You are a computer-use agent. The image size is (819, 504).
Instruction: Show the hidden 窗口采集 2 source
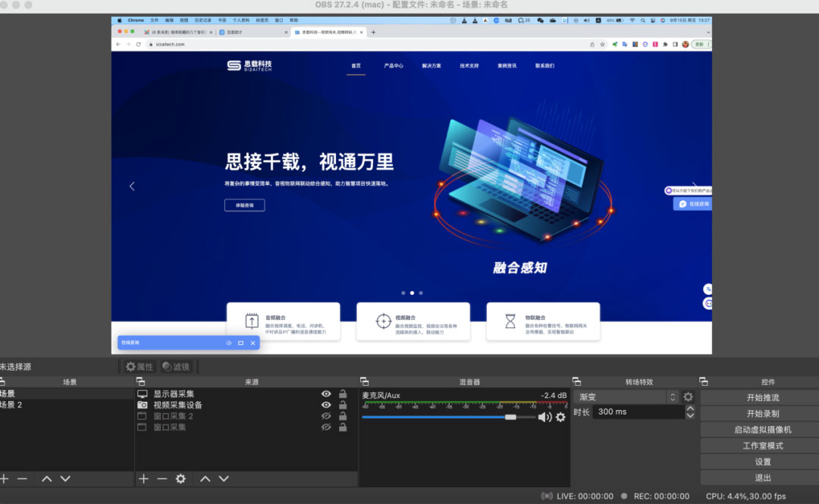(x=326, y=417)
